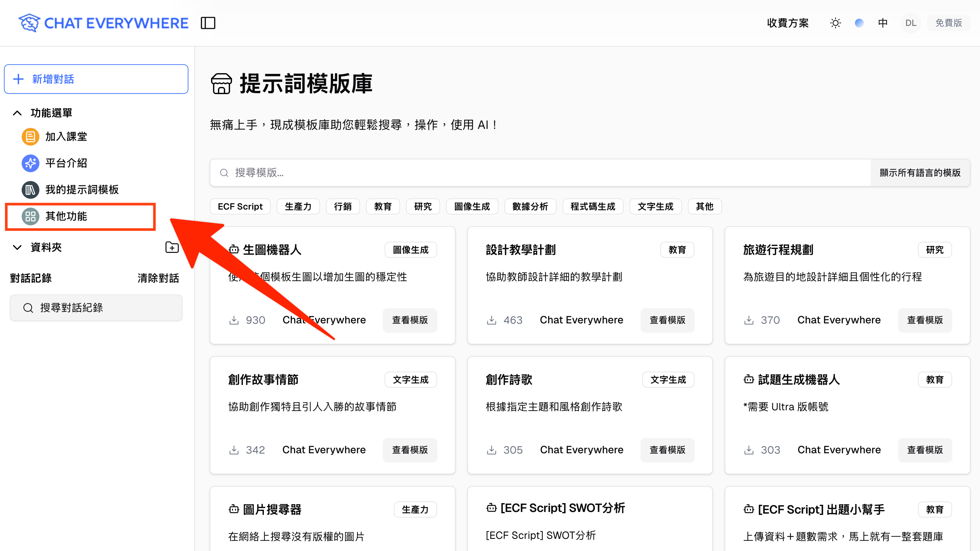Toggle 顯示所有語言的模版 button

920,173
